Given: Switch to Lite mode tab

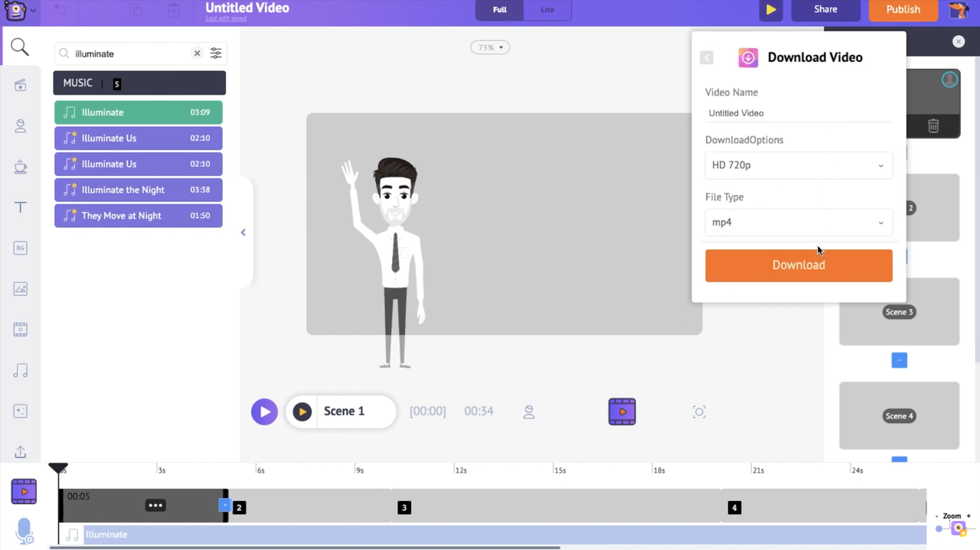Looking at the screenshot, I should click(x=547, y=9).
